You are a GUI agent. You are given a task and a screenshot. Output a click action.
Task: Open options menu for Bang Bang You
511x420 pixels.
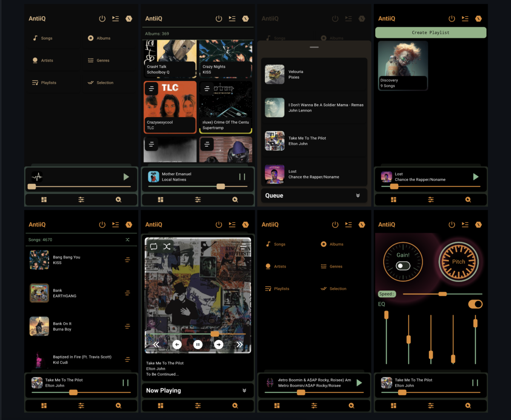[127, 260]
